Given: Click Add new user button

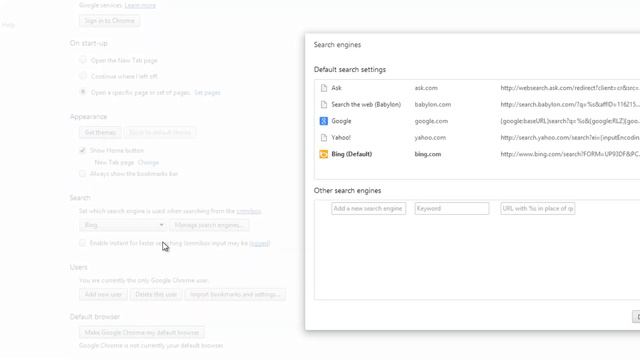Looking at the screenshot, I should (x=103, y=294).
